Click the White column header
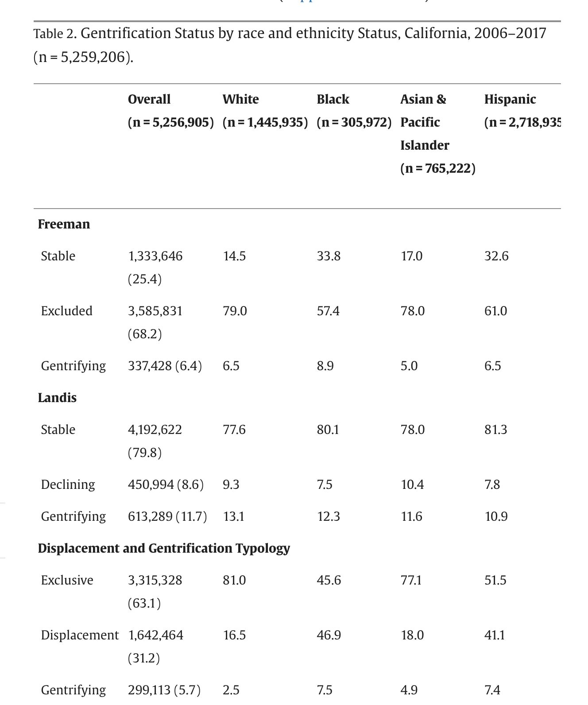 click(241, 99)
